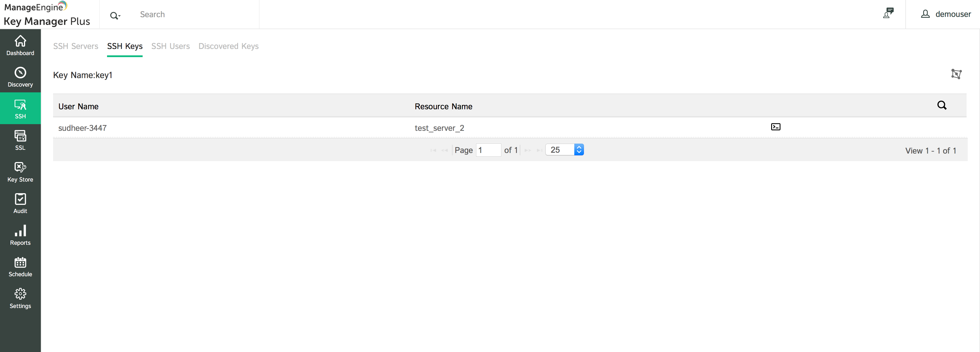
Task: Click the sudheer-3447 user row
Action: point(83,128)
